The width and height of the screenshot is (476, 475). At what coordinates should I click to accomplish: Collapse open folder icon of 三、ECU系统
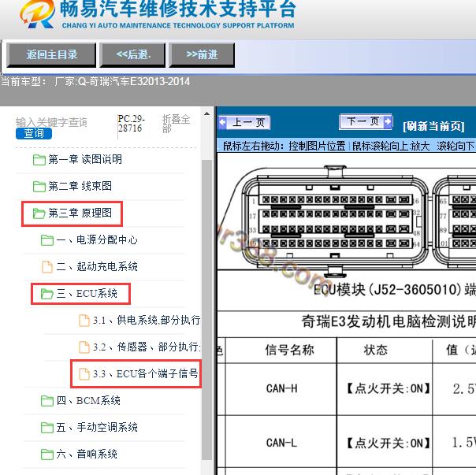pos(47,294)
